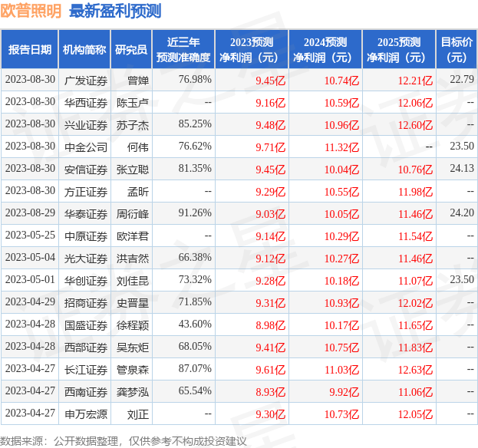Click researcher name 曾婵
This screenshot has height=448, width=478.
pos(138,81)
